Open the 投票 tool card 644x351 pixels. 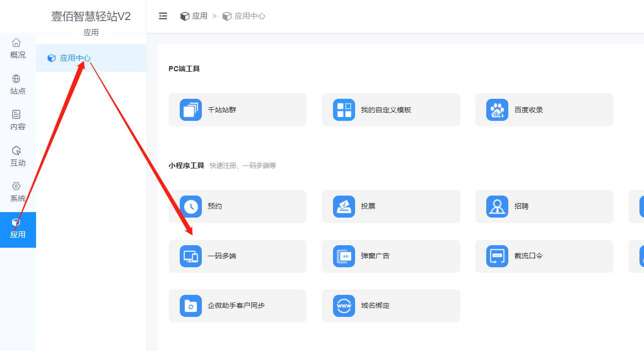(391, 207)
